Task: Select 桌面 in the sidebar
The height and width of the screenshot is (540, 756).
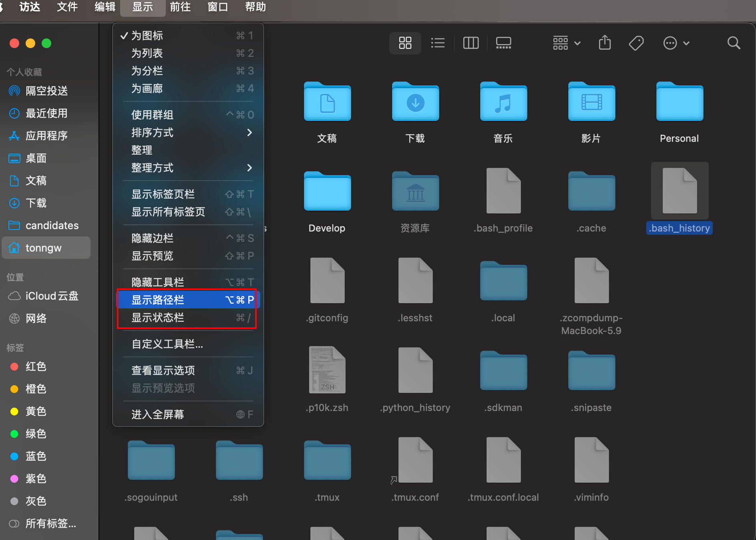Action: tap(46, 158)
